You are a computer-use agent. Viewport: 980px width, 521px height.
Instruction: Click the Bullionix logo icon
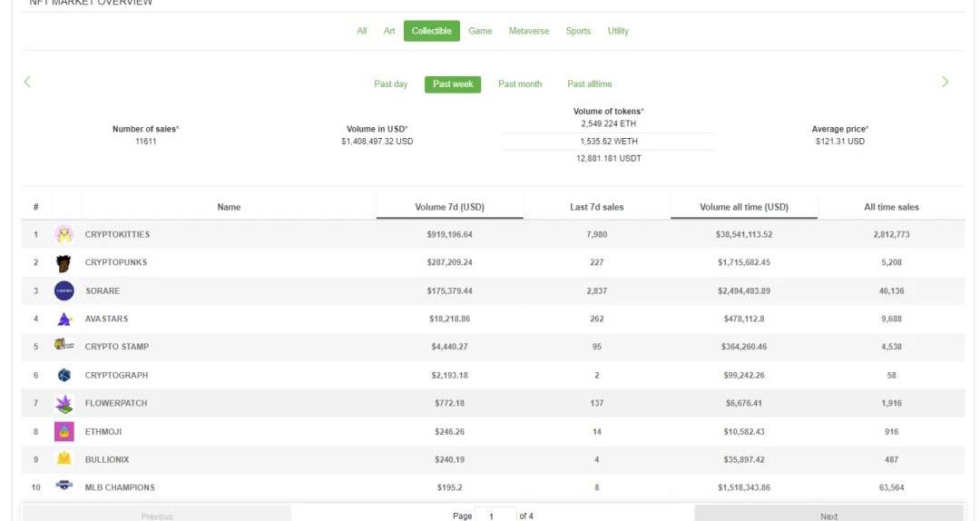point(64,458)
